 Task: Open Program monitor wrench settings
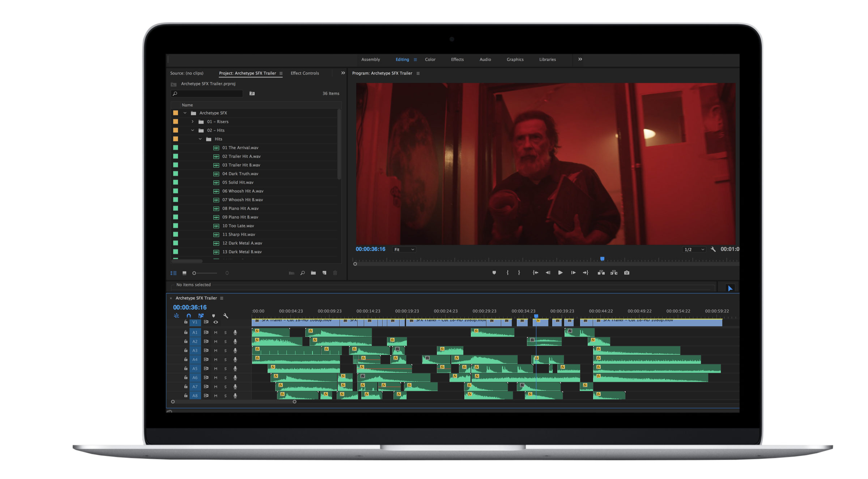(x=713, y=249)
